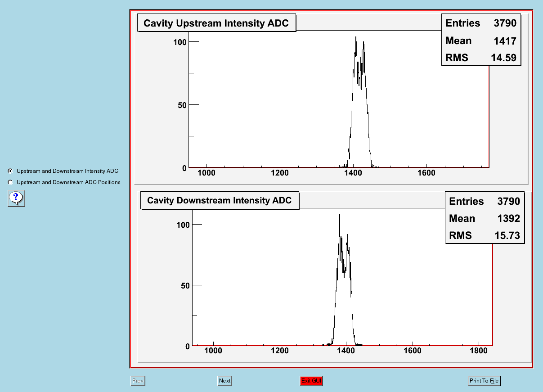Click 1000 x-axis label on upstream plot

[206, 173]
